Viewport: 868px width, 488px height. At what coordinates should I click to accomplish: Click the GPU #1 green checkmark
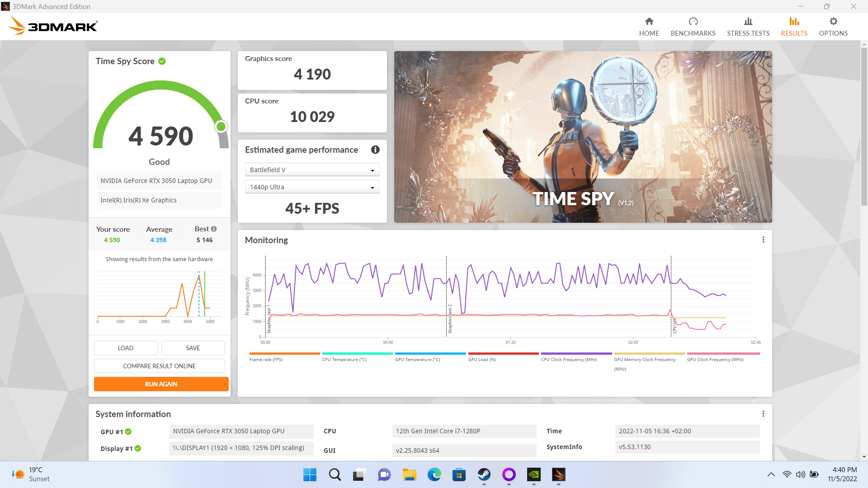(128, 432)
